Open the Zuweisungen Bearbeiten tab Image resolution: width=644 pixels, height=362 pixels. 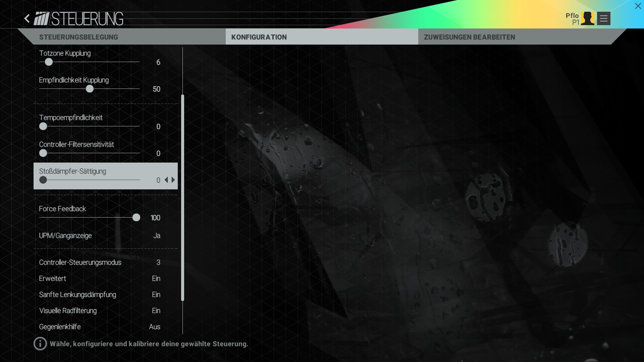[x=469, y=37]
